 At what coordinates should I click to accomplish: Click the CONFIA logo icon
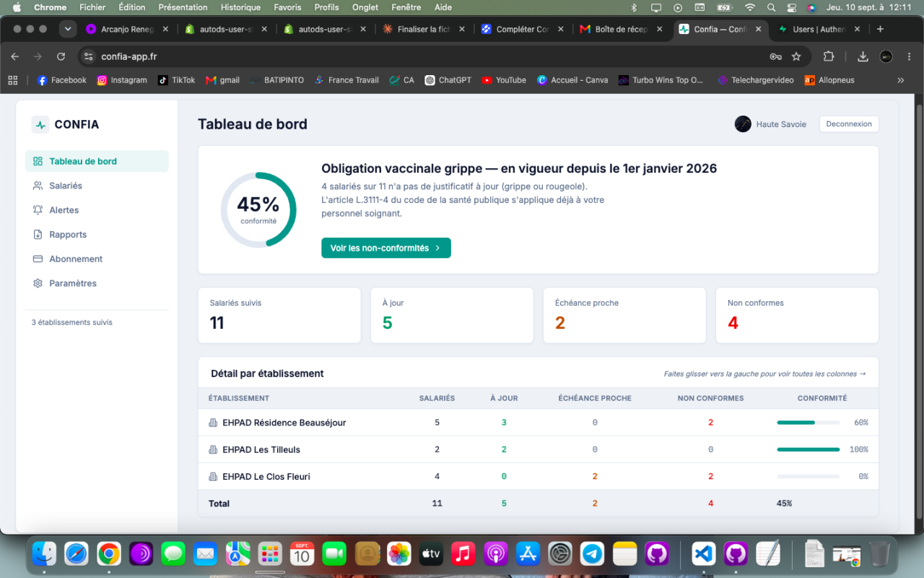40,124
